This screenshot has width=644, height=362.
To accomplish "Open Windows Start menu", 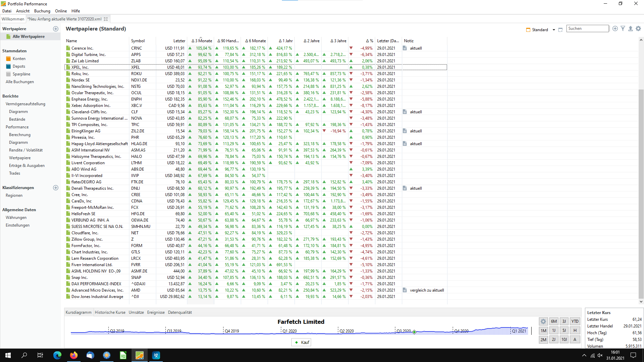I will [x=8, y=355].
